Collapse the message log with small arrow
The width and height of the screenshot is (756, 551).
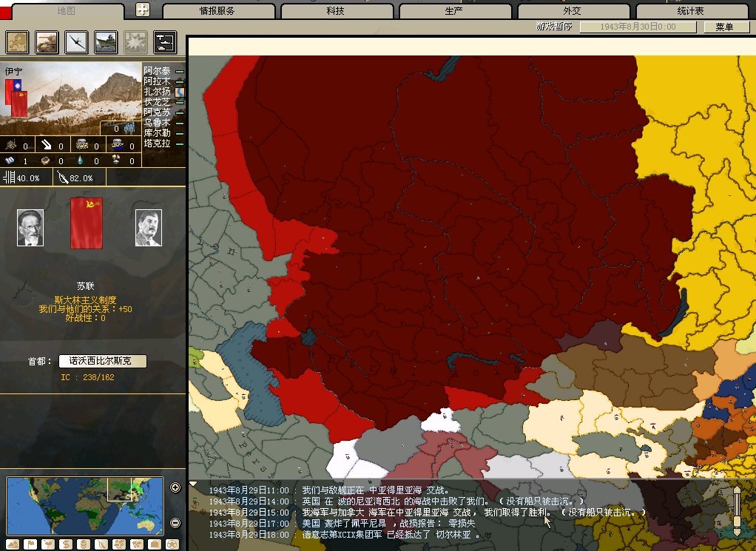pyautogui.click(x=193, y=484)
